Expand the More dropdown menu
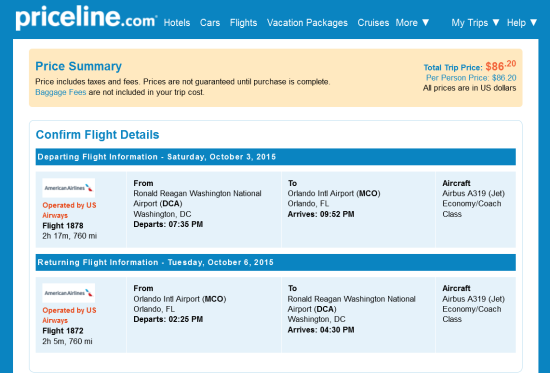Viewport: 550px width, 373px height. pyautogui.click(x=412, y=23)
